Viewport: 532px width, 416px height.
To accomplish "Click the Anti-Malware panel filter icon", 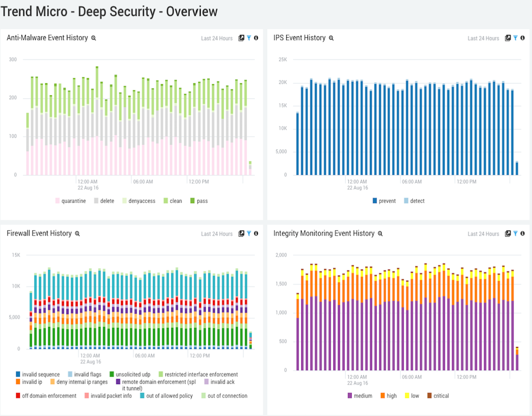I will (x=249, y=38).
